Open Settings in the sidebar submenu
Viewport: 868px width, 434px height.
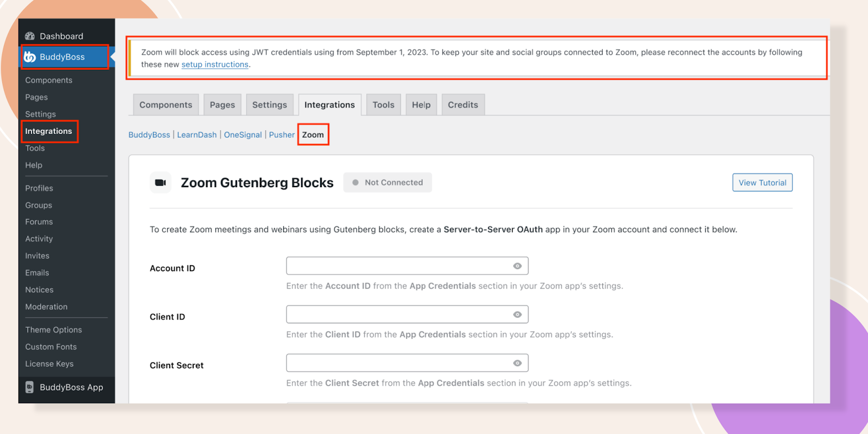tap(41, 114)
